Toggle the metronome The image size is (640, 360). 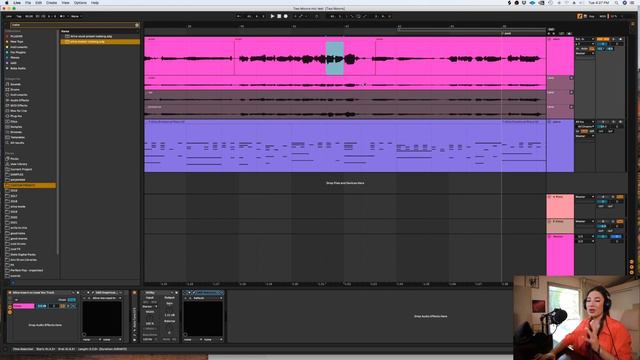(63, 16)
